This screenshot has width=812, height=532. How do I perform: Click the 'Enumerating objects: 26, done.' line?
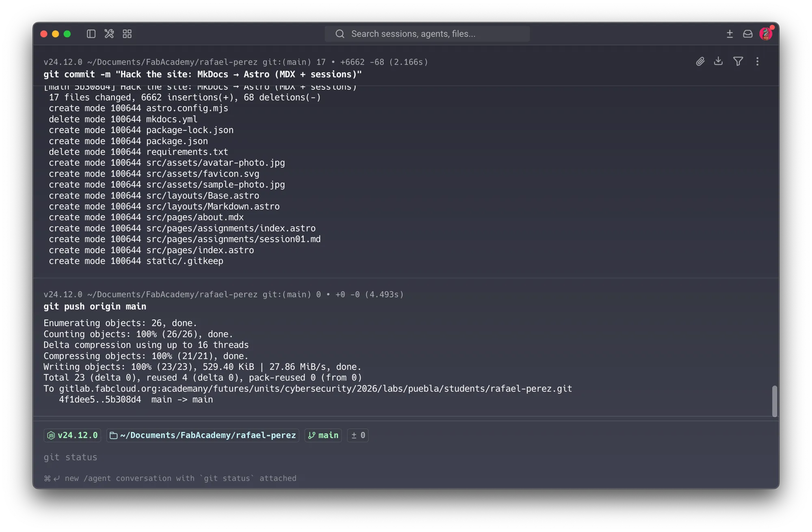[120, 323]
